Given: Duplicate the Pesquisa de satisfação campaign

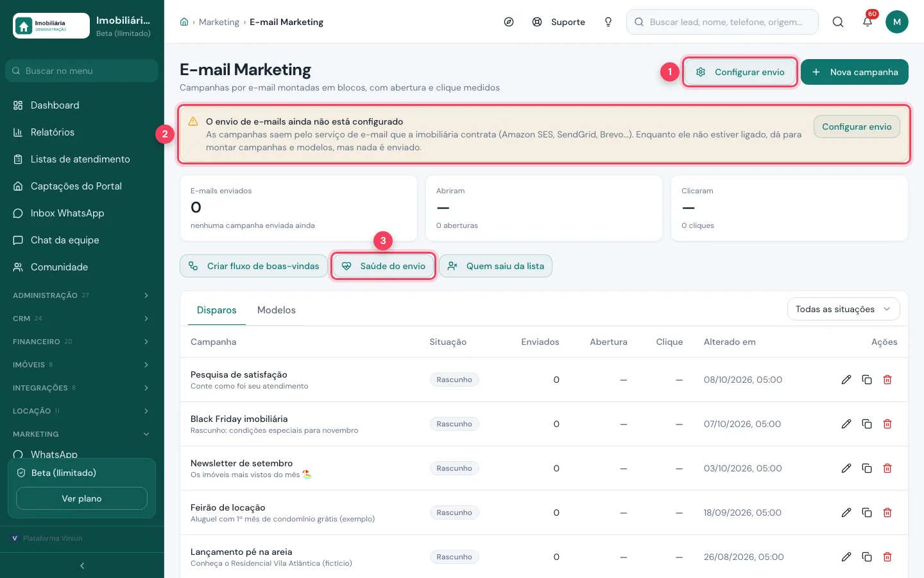Looking at the screenshot, I should 867,380.
